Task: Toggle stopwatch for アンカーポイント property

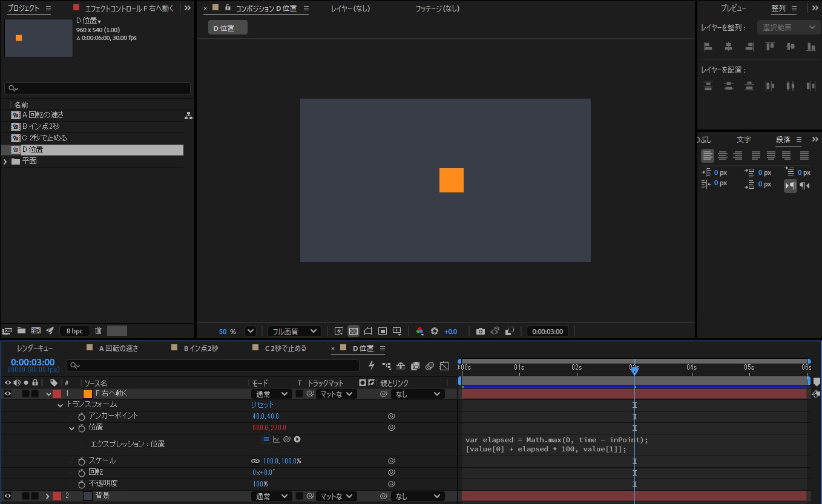Action: (82, 416)
